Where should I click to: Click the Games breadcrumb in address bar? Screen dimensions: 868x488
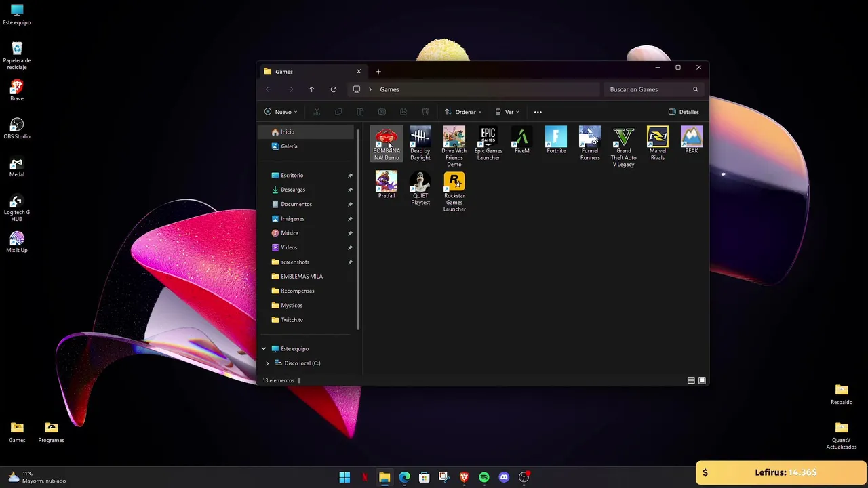coord(389,89)
